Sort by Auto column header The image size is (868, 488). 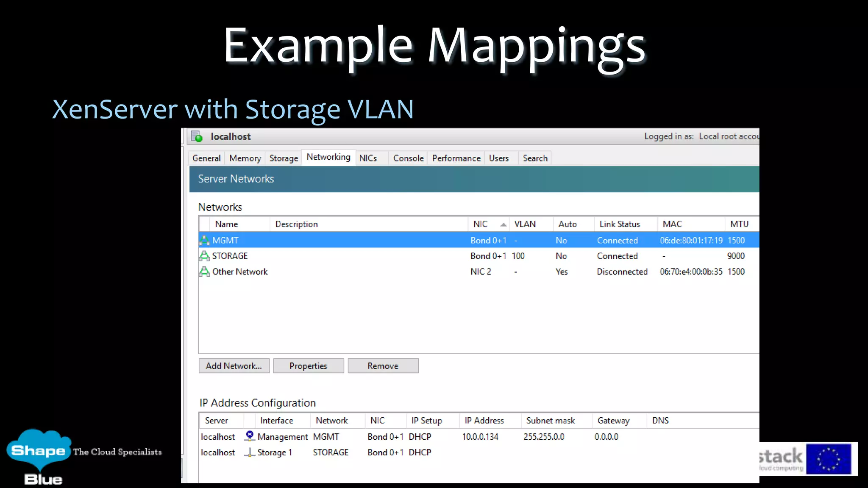coord(573,224)
